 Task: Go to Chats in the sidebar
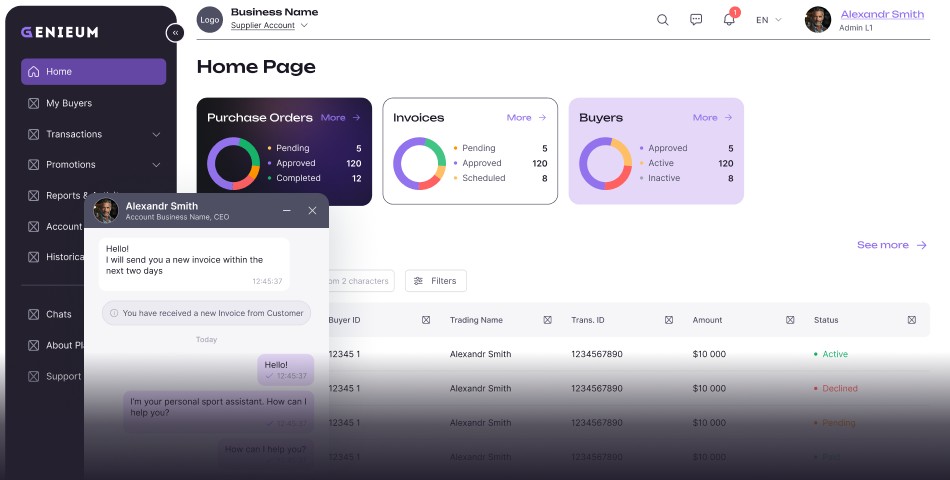click(x=58, y=314)
